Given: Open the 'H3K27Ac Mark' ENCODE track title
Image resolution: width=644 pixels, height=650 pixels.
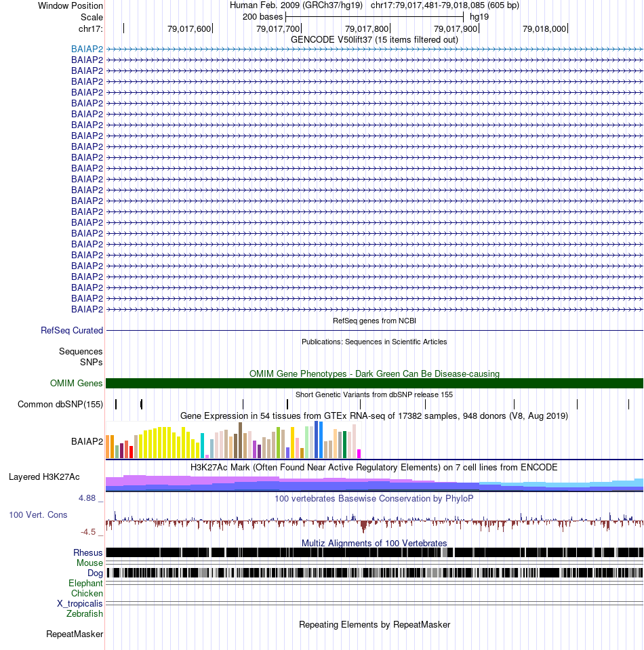Looking at the screenshot, I should tap(374, 468).
